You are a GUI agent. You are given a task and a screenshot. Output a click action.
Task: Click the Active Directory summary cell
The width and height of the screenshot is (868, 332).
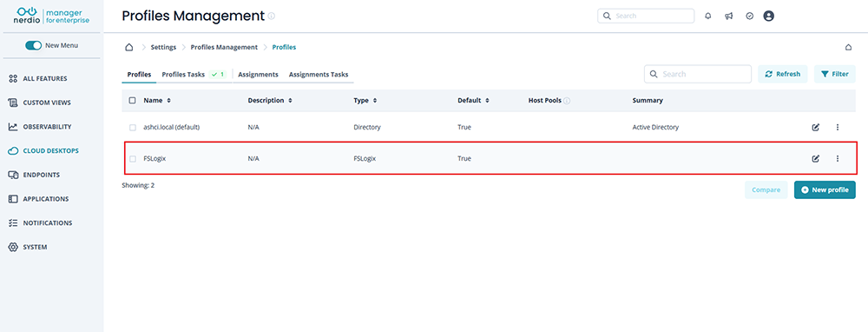coord(655,128)
